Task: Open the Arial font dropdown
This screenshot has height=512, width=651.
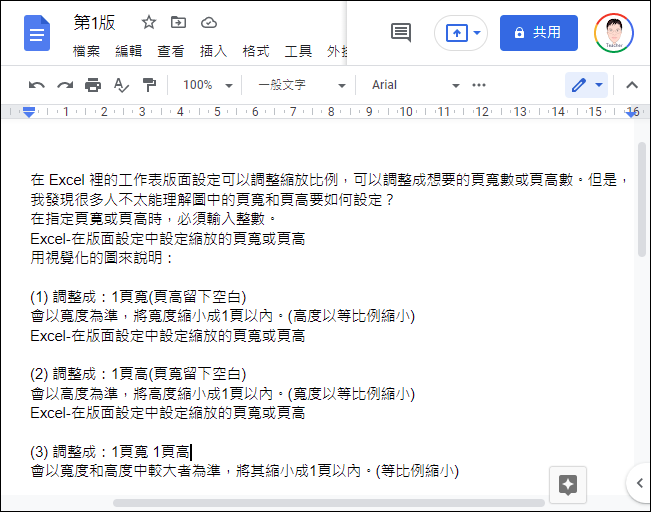Action: 416,85
